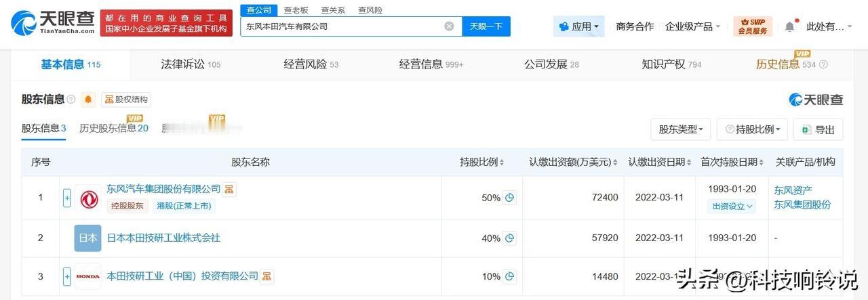868x300 pixels.
Task: Expand 出资设立 dropdown
Action: (732, 206)
